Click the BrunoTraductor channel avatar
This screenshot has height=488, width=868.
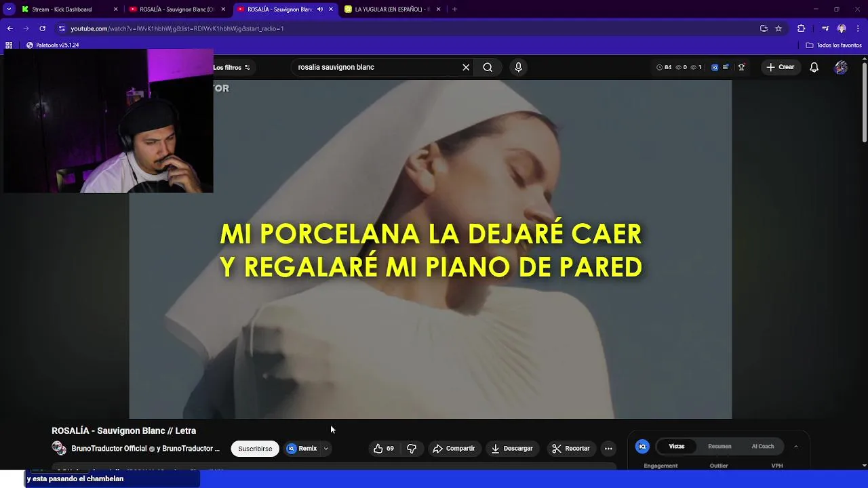59,448
